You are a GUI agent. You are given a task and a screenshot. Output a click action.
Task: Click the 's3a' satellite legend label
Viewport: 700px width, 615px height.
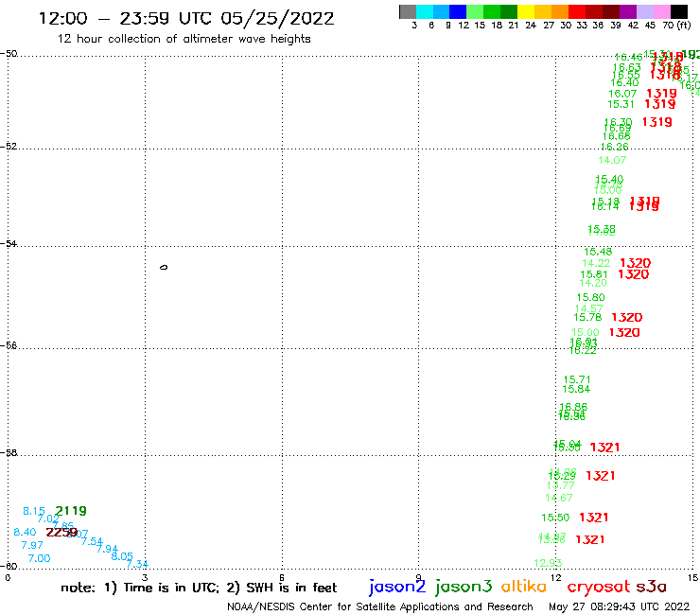click(x=651, y=587)
